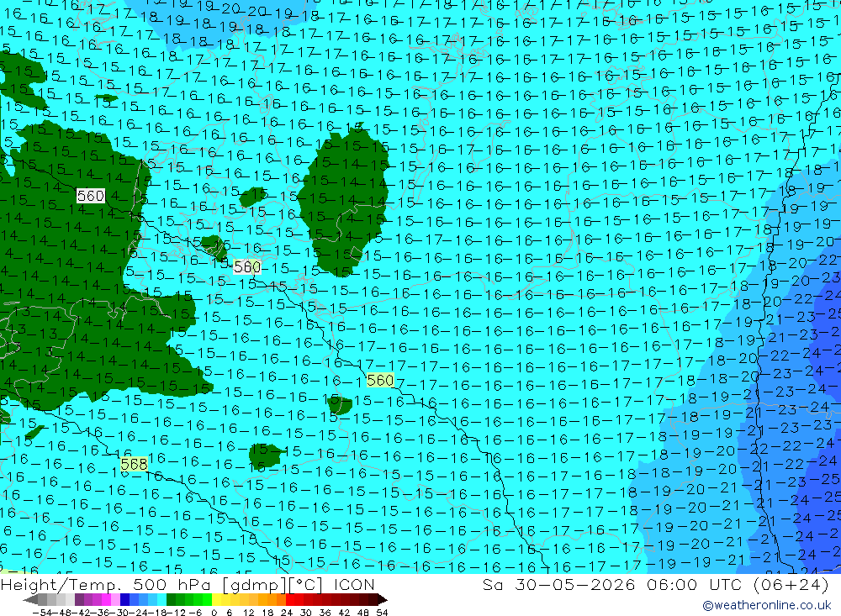Open the weatheronline.co.uk copyright link
Screen dimensions: 841x616
(766, 605)
